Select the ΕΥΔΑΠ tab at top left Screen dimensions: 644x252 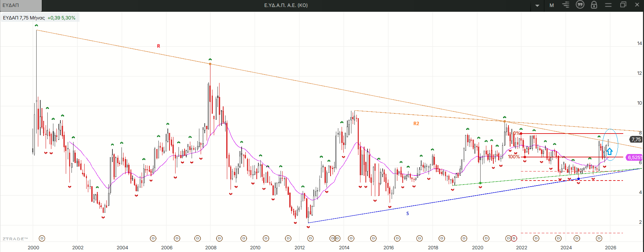pyautogui.click(x=20, y=5)
